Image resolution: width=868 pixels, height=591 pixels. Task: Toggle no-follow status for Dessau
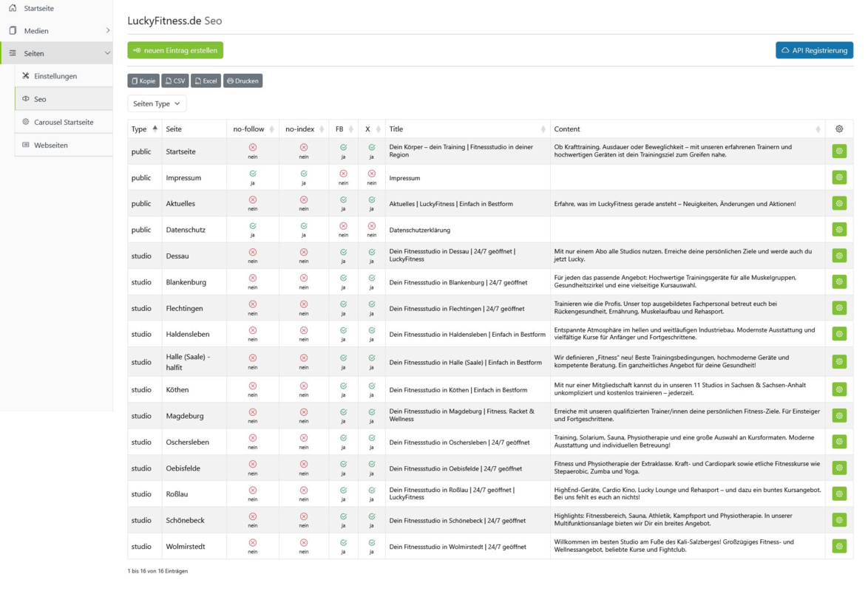click(x=252, y=253)
